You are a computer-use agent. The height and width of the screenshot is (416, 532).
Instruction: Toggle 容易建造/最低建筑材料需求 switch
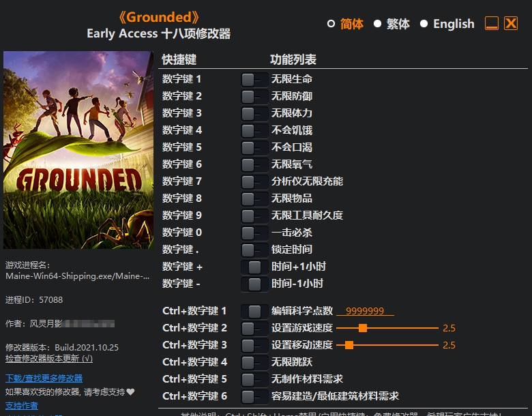pos(254,396)
